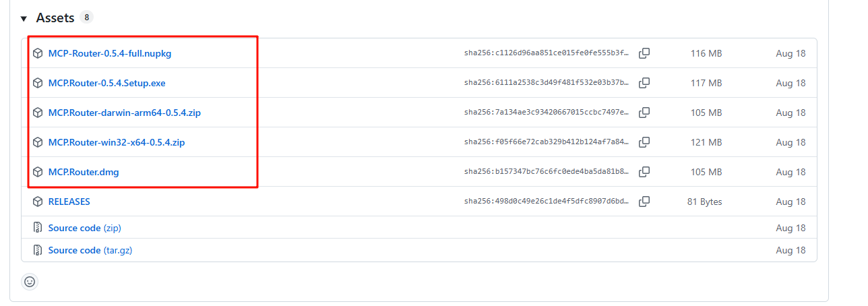Copy SHA256 hash for MCP.Router-0.5.4.Setup.exe
Screen dimensions: 868x306
click(644, 83)
